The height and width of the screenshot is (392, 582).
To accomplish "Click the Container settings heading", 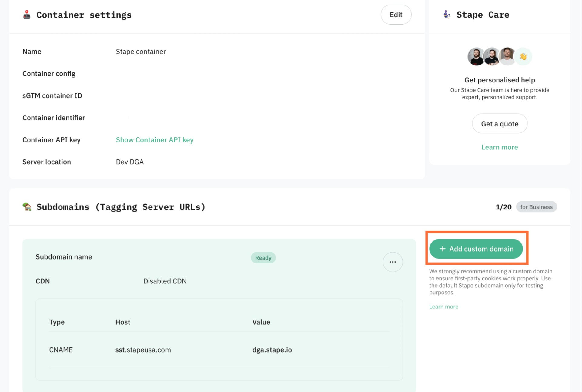I will [84, 15].
